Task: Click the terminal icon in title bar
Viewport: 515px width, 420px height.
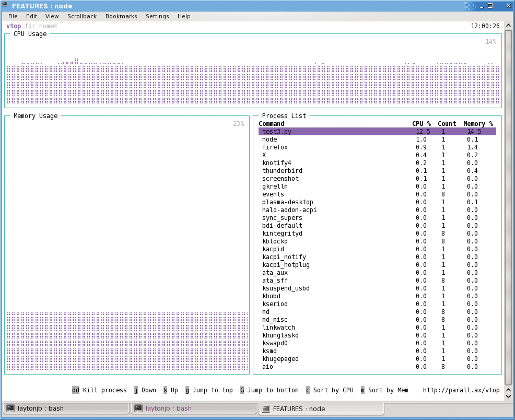Action: pyautogui.click(x=5, y=5)
